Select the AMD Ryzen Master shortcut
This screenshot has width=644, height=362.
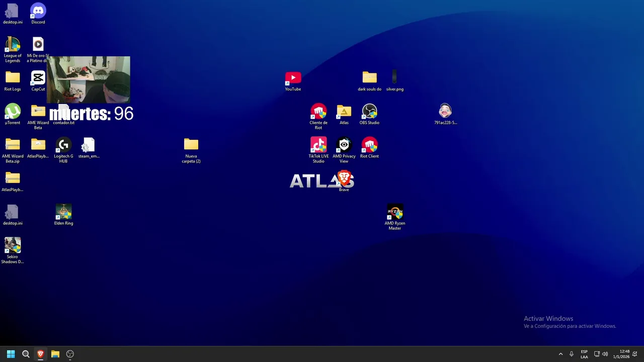coord(395,217)
